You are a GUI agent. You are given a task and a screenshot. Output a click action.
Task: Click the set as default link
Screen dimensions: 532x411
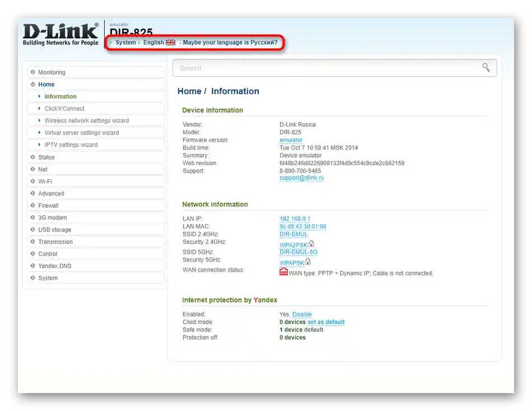point(326,322)
